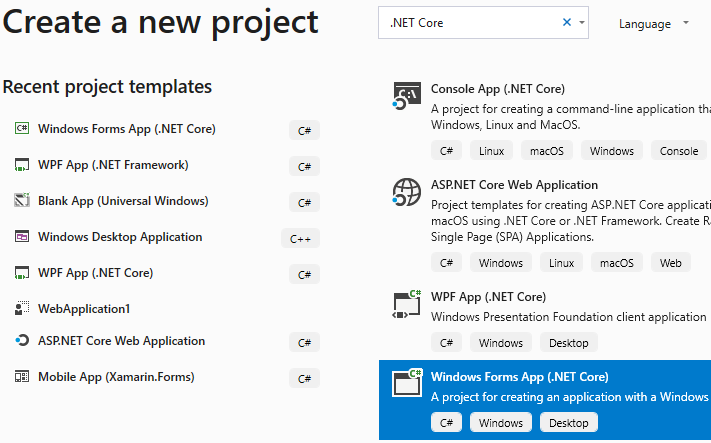Click the Blank App (Universal Windows) icon
Image resolution: width=711 pixels, height=443 pixels.
pos(22,201)
